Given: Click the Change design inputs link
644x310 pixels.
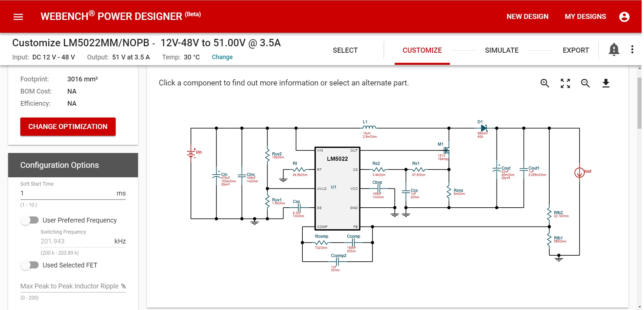Looking at the screenshot, I should pos(222,57).
